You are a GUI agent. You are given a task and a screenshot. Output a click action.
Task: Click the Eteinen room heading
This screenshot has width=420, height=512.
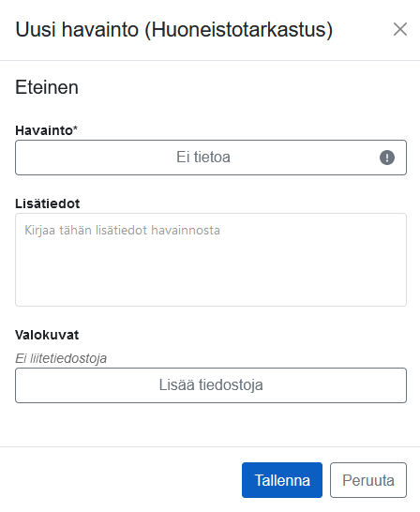pos(47,87)
